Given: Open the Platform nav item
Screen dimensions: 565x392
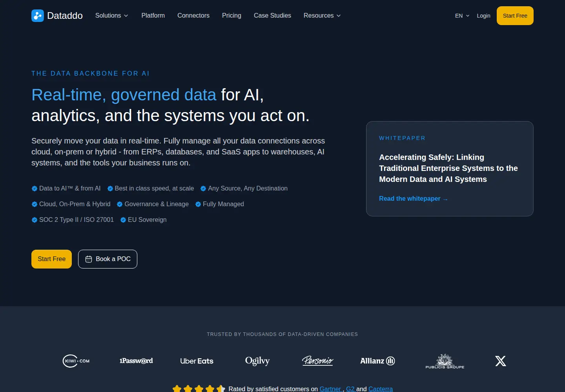Looking at the screenshot, I should 153,16.
